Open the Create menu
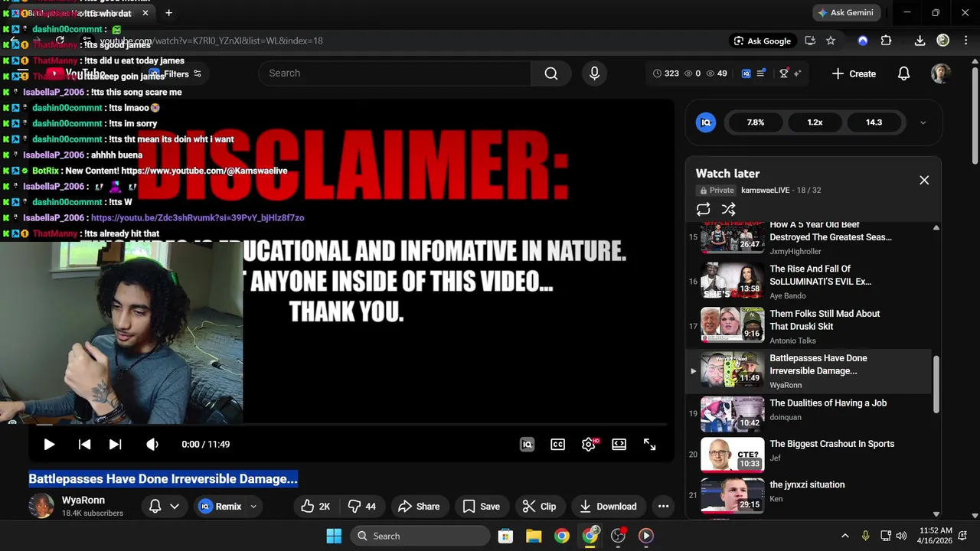This screenshot has width=980, height=551. (x=854, y=73)
